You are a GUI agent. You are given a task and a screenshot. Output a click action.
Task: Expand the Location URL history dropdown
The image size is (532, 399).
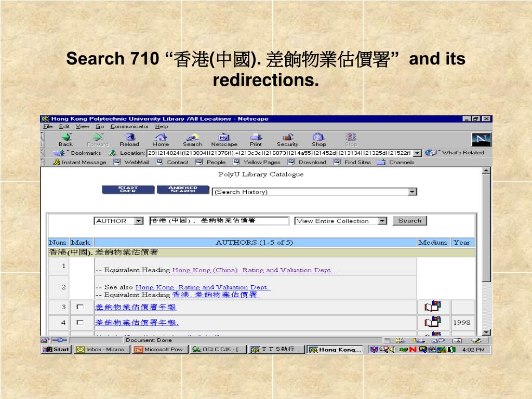point(418,153)
